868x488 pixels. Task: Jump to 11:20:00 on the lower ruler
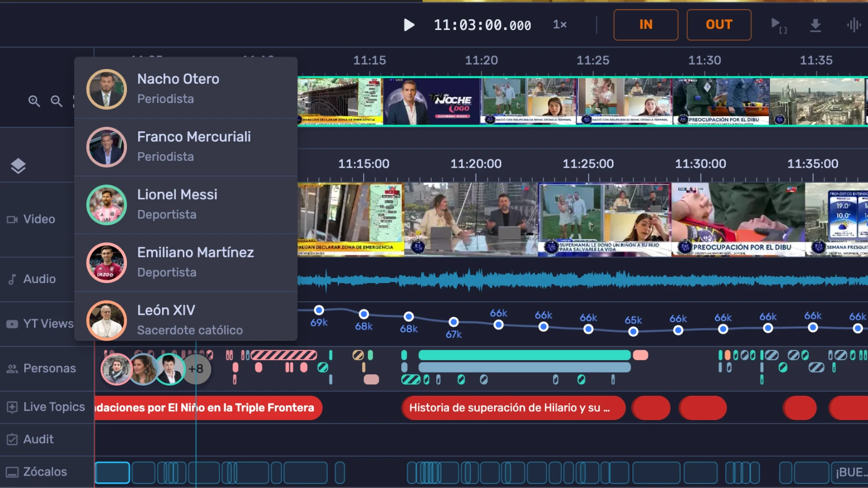click(x=476, y=164)
